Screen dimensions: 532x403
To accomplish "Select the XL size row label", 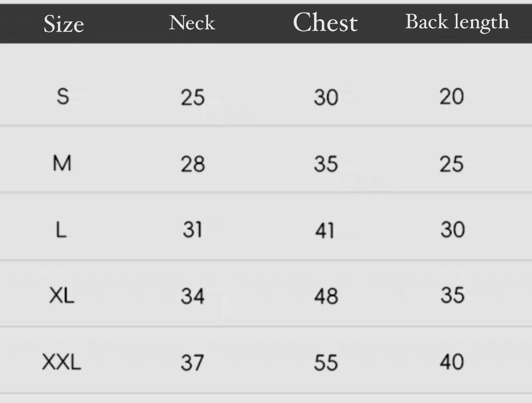I will pos(62,296).
